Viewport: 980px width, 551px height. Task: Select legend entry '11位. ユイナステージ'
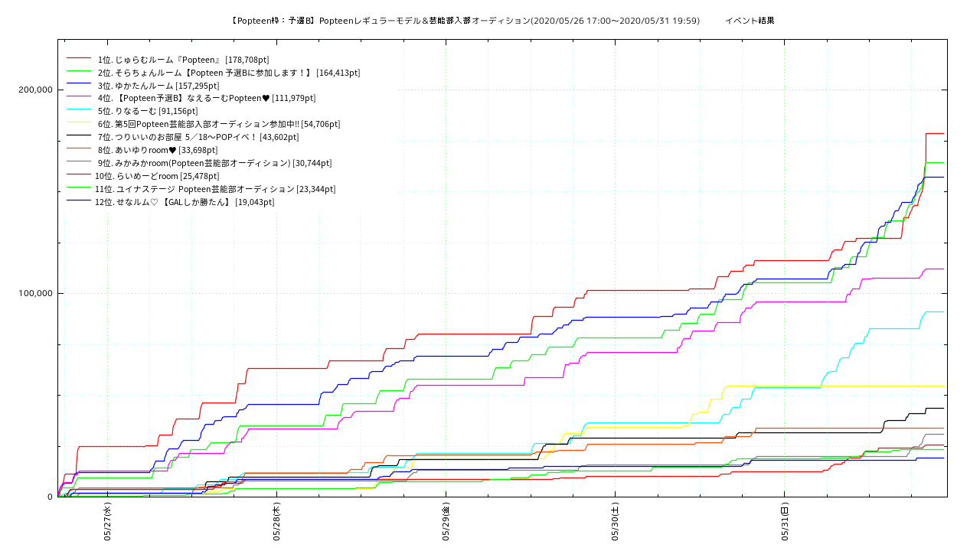215,189
